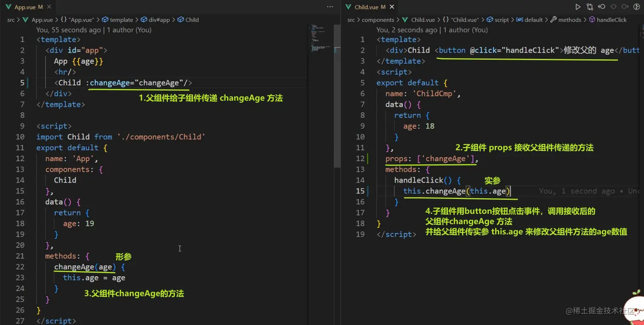Select line number 15 in Child.vue gutter

tap(360, 191)
